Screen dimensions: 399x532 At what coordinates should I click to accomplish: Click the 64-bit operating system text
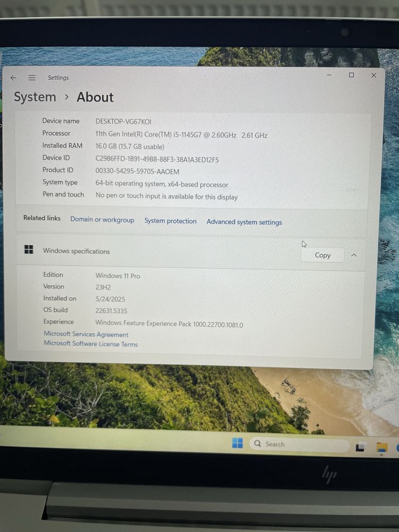pyautogui.click(x=162, y=184)
